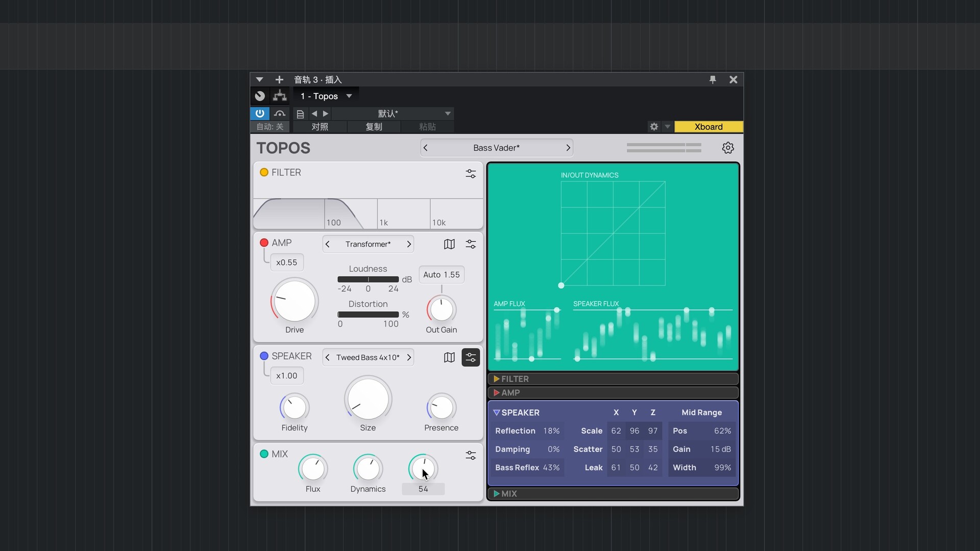Open the '1 - Topos' plugin selector dropdown
Viewport: 980px width, 551px height.
(326, 96)
